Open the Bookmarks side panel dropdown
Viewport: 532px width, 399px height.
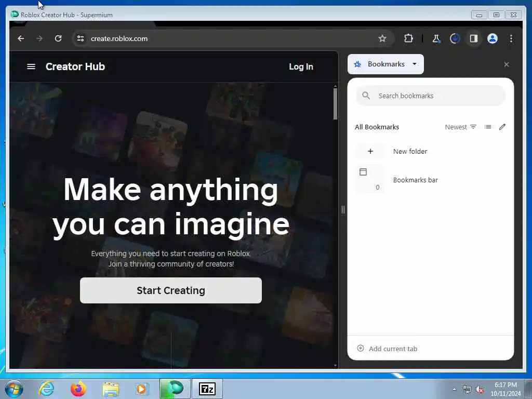pyautogui.click(x=386, y=64)
